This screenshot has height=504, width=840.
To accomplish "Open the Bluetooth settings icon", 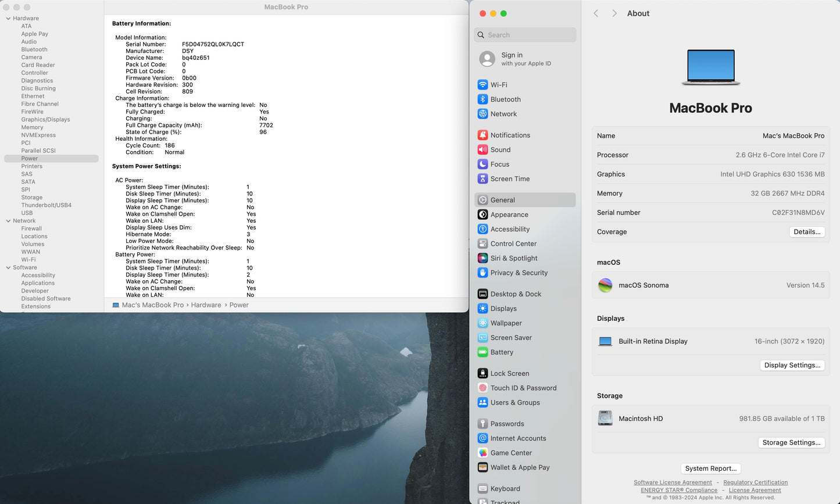I will click(482, 99).
